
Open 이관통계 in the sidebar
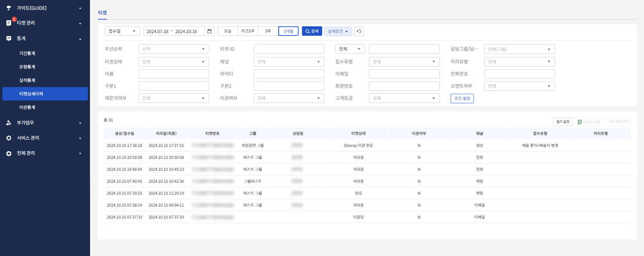[27, 107]
